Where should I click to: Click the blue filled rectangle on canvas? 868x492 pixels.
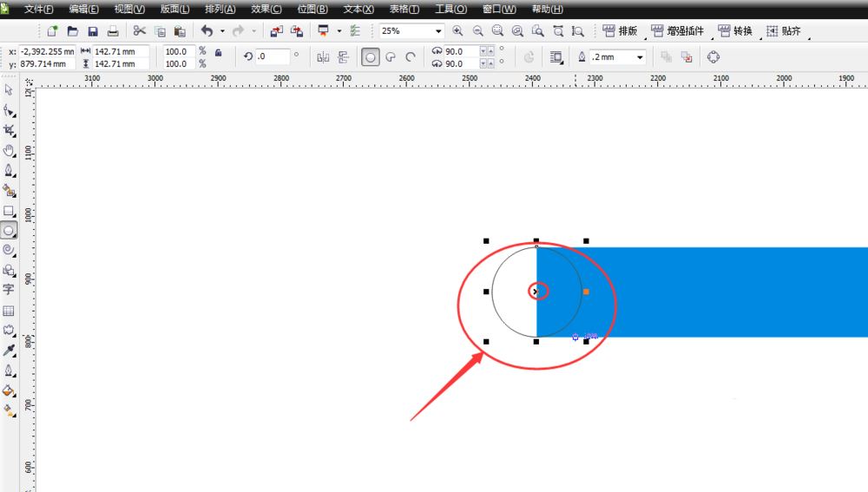click(x=712, y=292)
